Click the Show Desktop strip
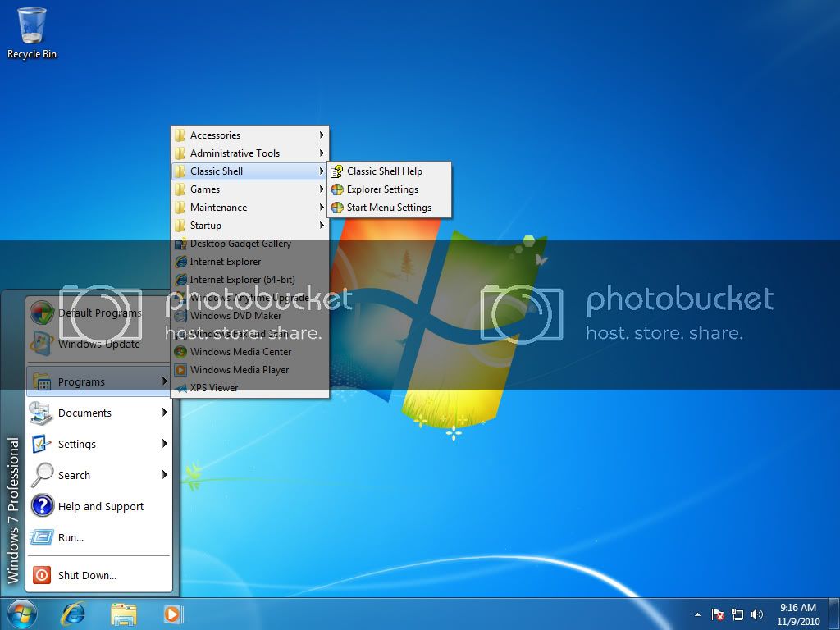The image size is (840, 630). pos(833,614)
